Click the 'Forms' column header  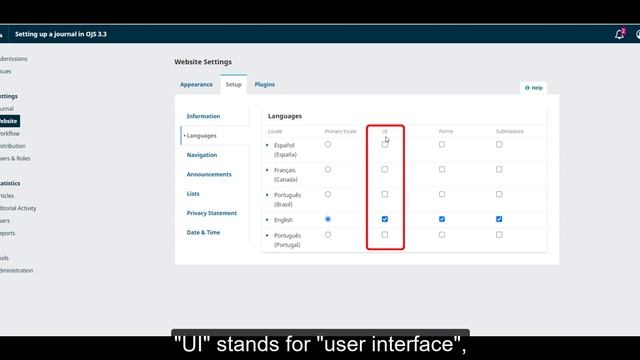point(446,131)
